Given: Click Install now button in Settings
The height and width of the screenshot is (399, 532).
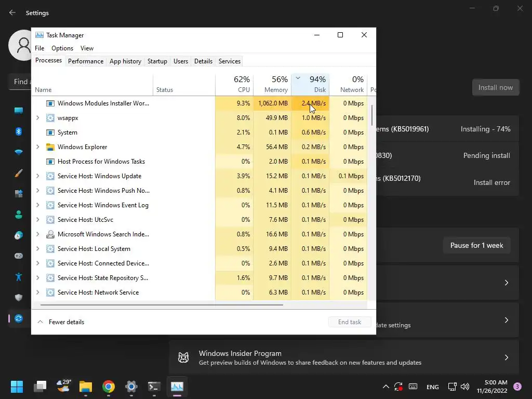Looking at the screenshot, I should coord(495,87).
